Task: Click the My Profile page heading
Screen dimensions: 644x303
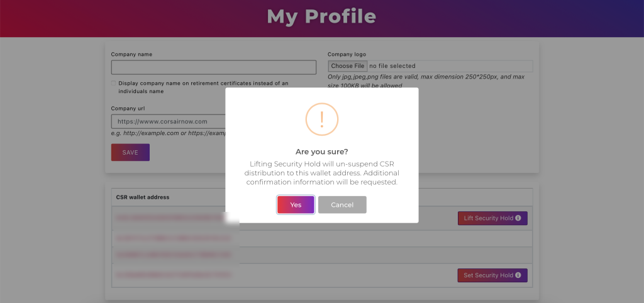Action: pyautogui.click(x=321, y=16)
